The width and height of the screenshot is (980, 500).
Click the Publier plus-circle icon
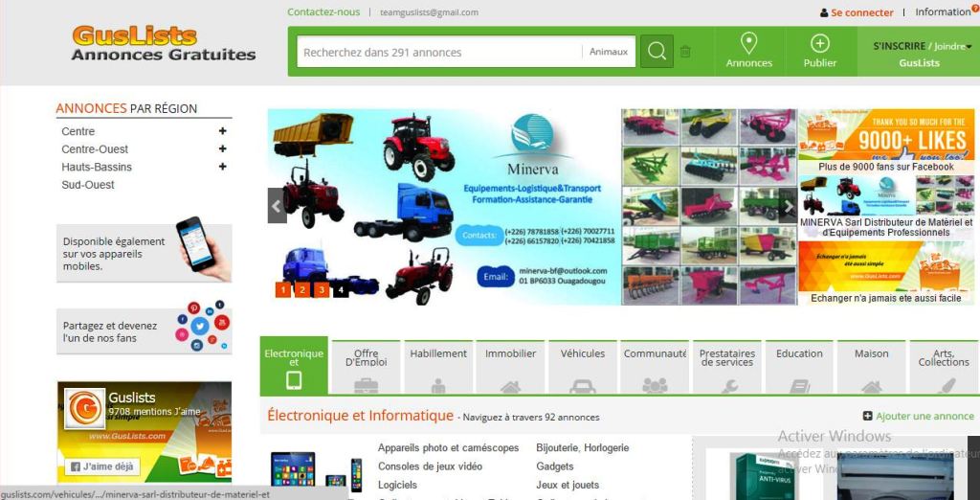(819, 43)
